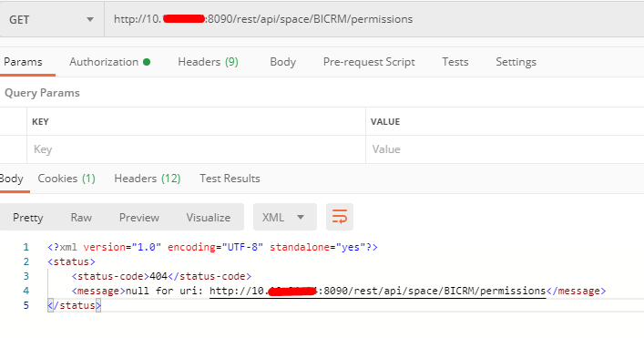Select the Pretty view
The image size is (644, 338).
click(28, 217)
